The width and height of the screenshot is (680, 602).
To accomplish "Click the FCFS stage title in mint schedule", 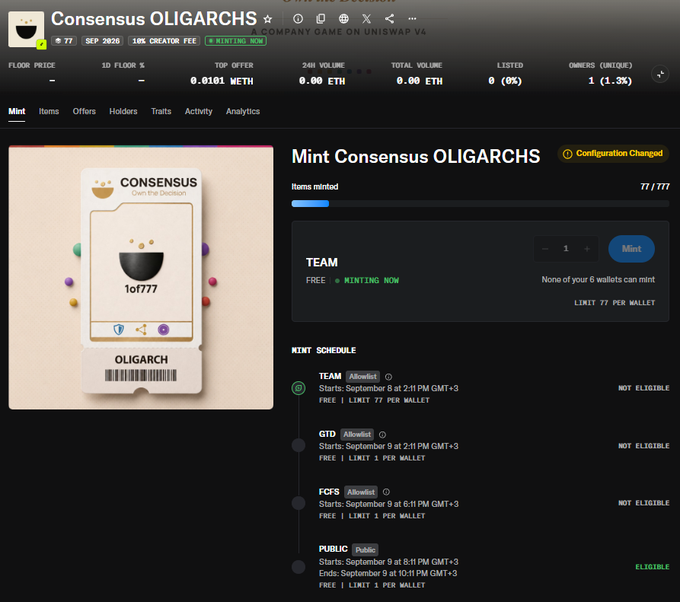I will click(329, 492).
